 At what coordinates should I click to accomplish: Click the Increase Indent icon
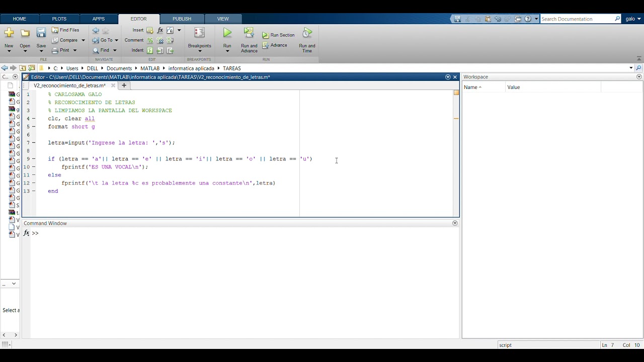coord(160,50)
